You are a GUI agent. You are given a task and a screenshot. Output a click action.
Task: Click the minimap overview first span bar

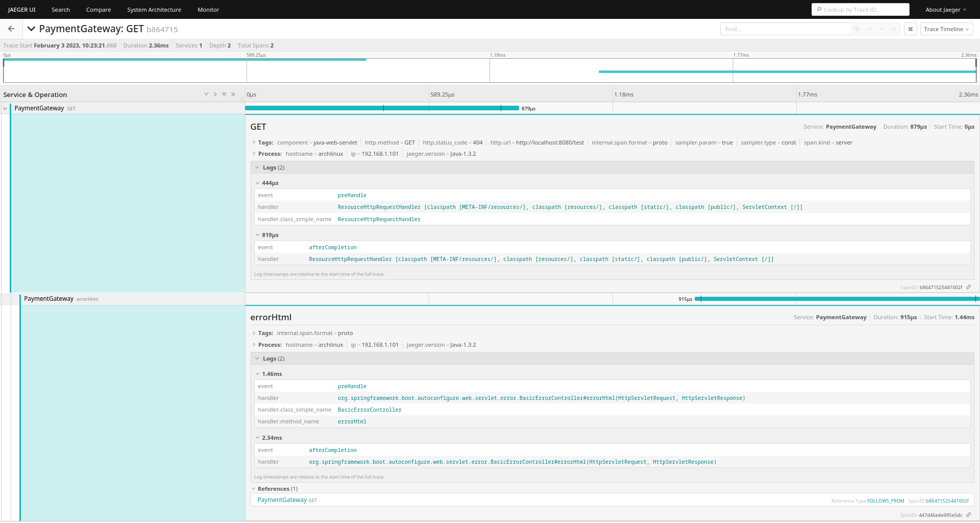185,60
